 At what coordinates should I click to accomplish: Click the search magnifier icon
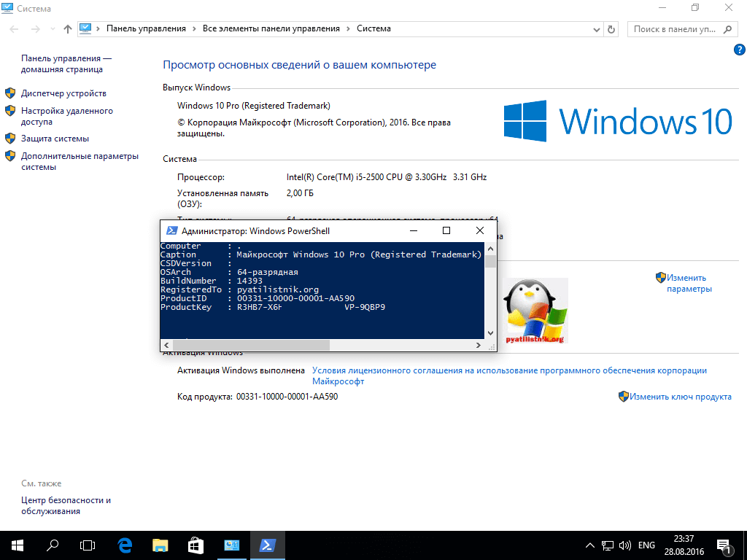[727, 29]
